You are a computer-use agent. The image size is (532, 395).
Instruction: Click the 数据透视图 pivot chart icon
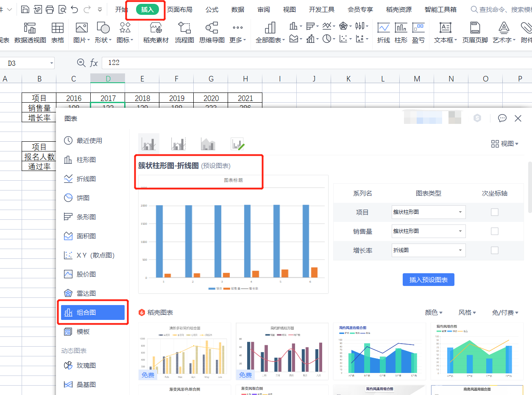coord(30,33)
